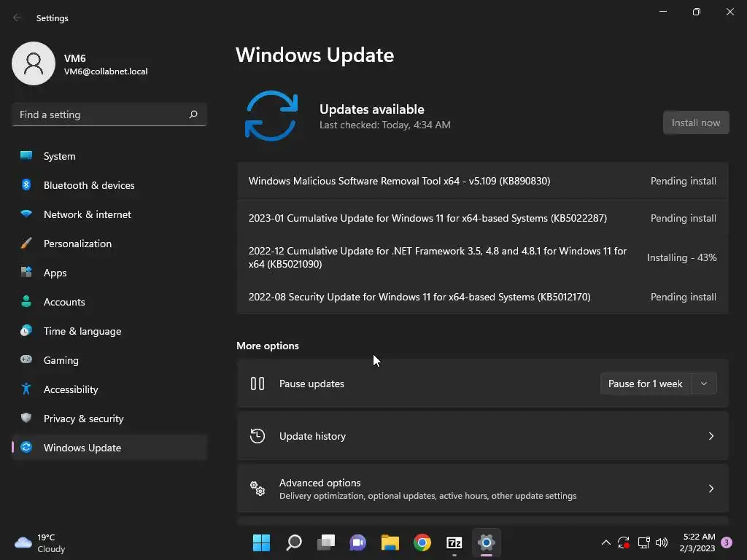Click the KB5021090 .NET Framework update row
The image size is (747, 560).
pos(483,257)
